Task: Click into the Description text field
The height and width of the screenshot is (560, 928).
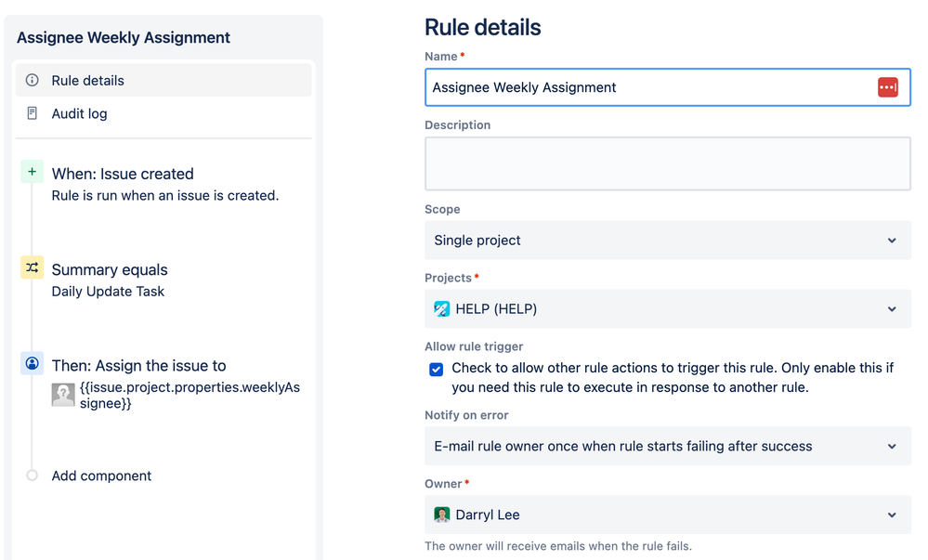Action: (667, 163)
